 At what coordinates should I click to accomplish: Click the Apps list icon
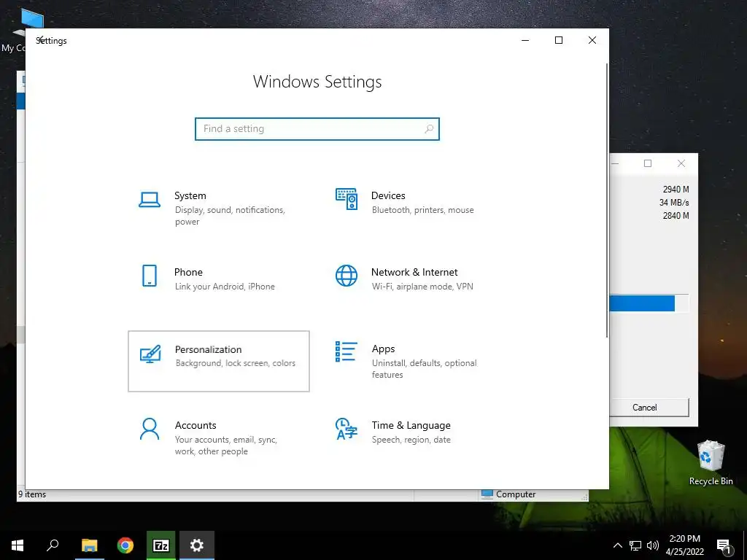point(347,351)
